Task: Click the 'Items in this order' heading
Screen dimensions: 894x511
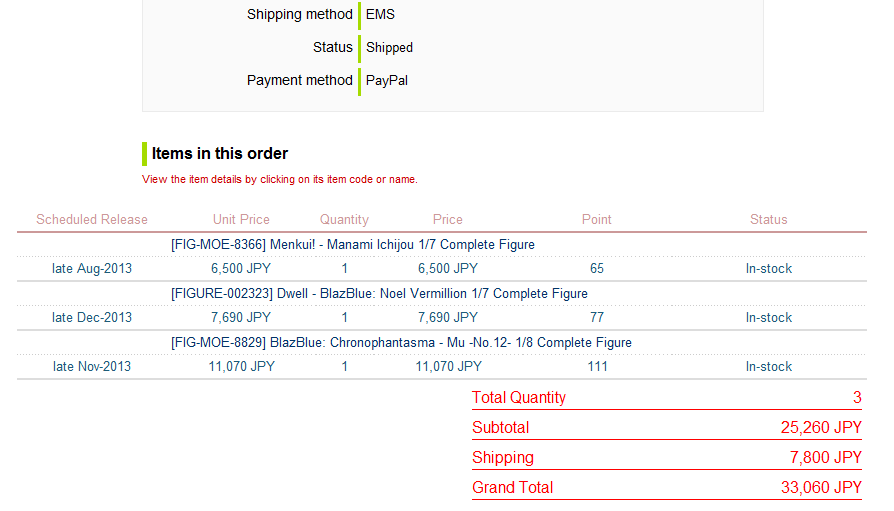Action: coord(220,153)
